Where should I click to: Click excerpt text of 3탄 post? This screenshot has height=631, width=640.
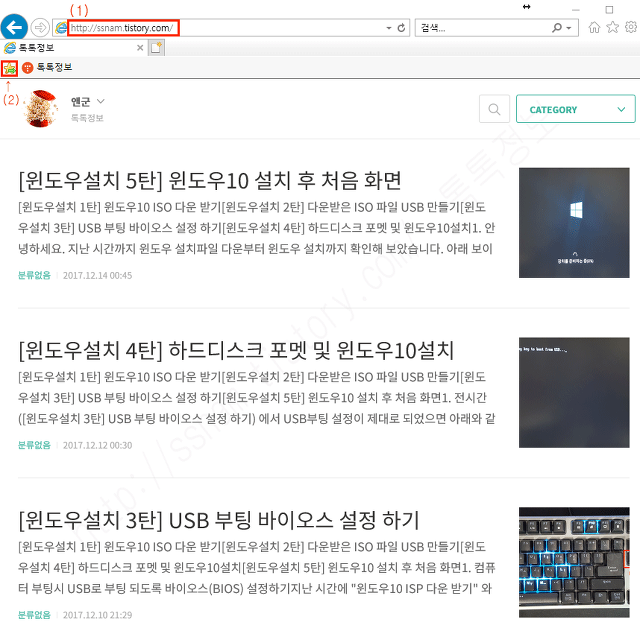click(256, 567)
